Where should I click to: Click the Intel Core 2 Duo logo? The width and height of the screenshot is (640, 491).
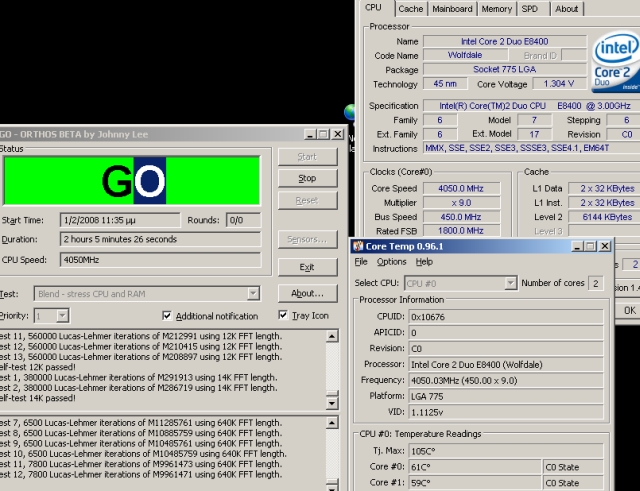(616, 62)
